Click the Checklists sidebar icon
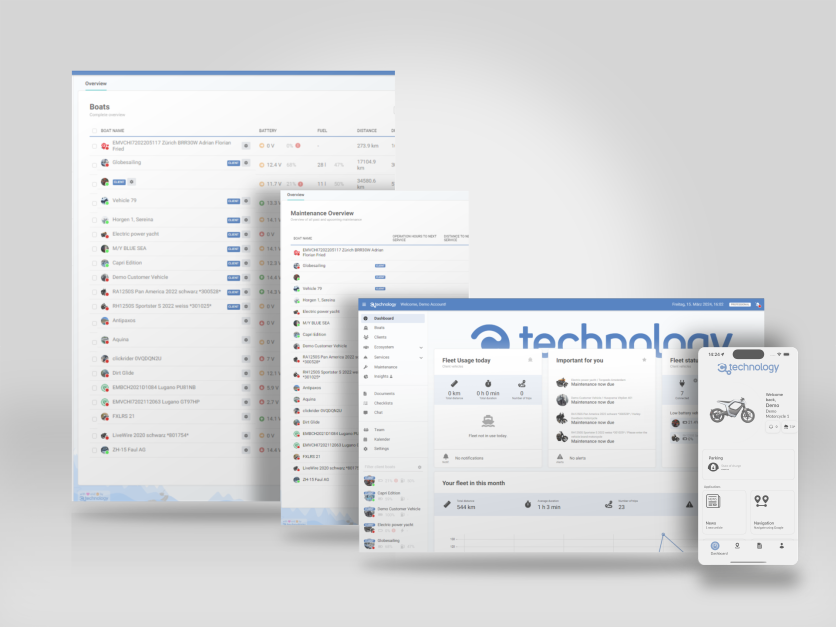The image size is (836, 627). pyautogui.click(x=366, y=403)
